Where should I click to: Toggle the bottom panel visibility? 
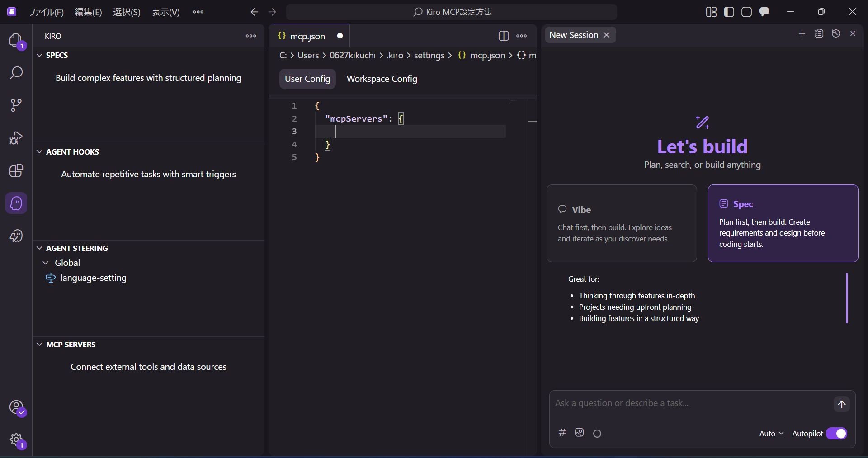(746, 12)
